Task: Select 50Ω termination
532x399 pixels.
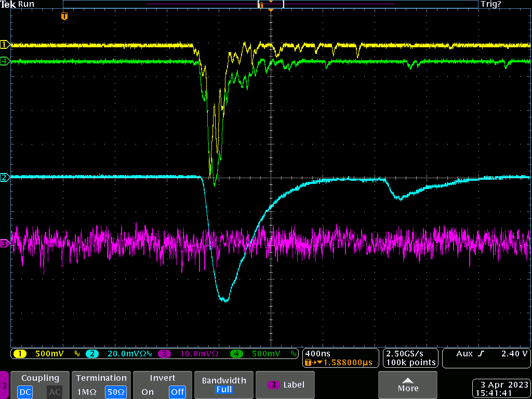Action: coord(115,392)
